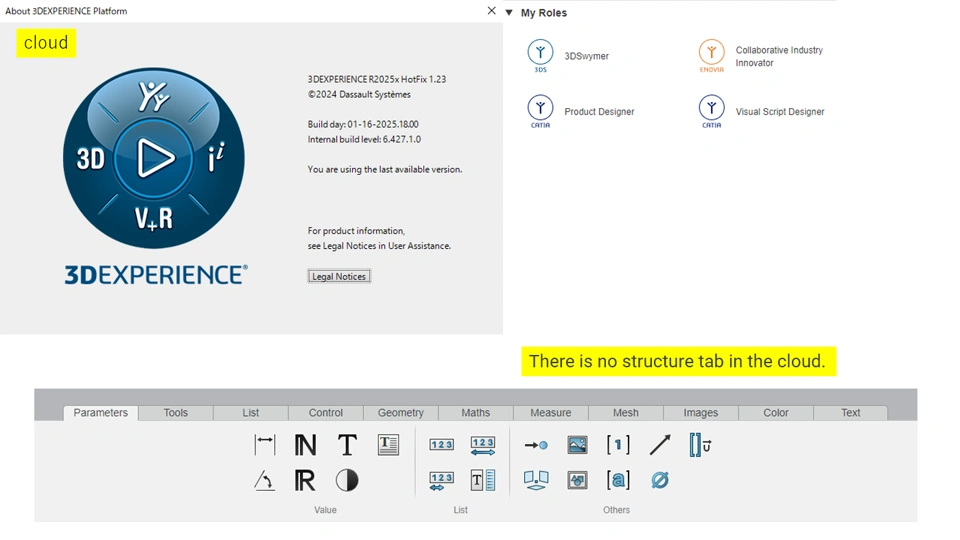Select the framed shapes icon
The height and width of the screenshot is (540, 960).
577,481
